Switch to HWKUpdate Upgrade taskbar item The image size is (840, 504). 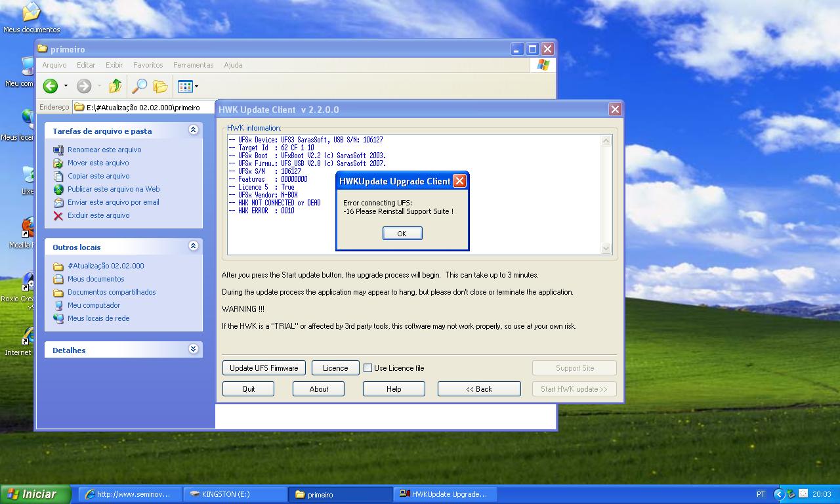pyautogui.click(x=446, y=494)
